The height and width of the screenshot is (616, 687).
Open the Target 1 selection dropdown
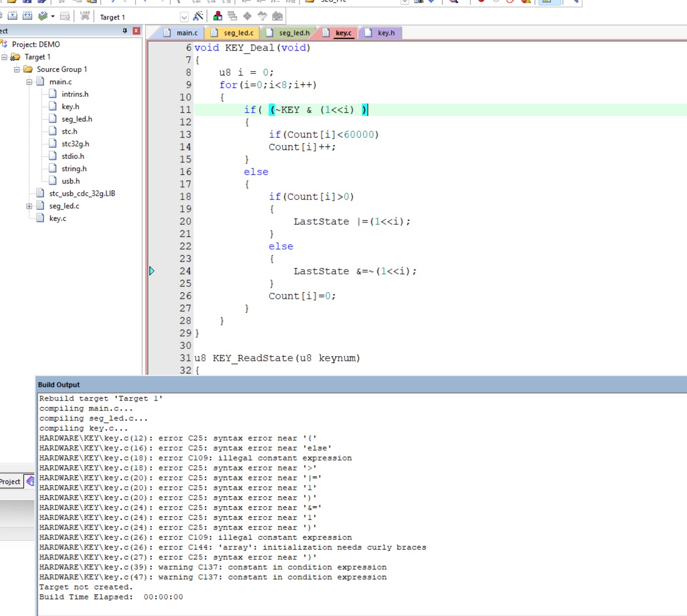click(184, 17)
